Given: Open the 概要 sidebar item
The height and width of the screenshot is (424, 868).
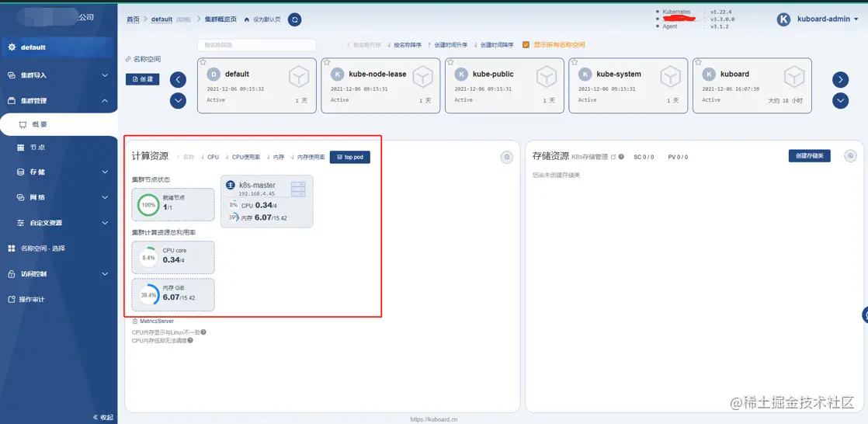Looking at the screenshot, I should 59,125.
